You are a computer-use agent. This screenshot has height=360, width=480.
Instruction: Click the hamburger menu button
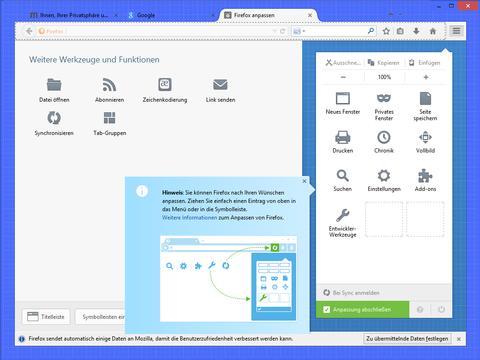(x=456, y=31)
